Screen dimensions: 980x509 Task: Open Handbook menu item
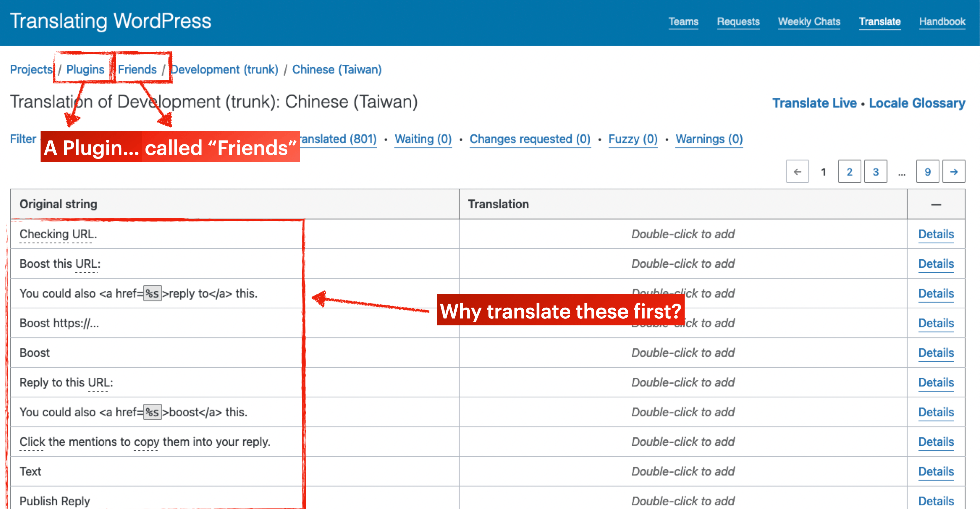coord(942,22)
